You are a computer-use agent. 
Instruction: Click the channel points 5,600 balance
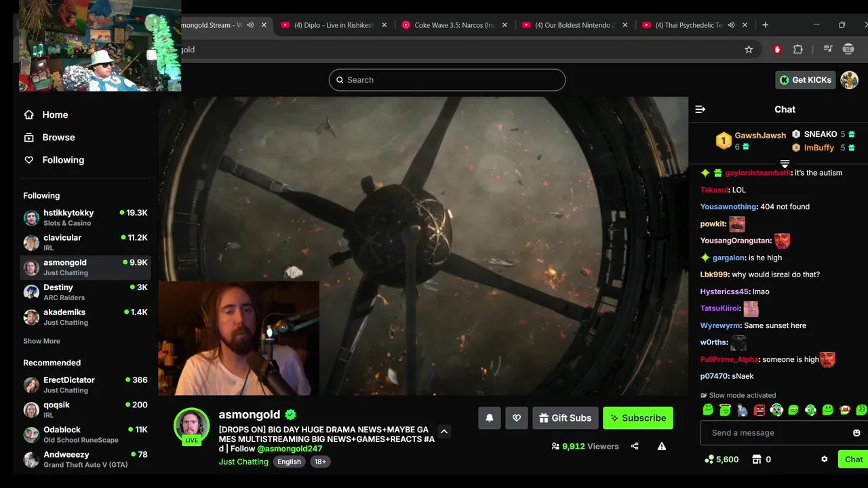pyautogui.click(x=722, y=459)
